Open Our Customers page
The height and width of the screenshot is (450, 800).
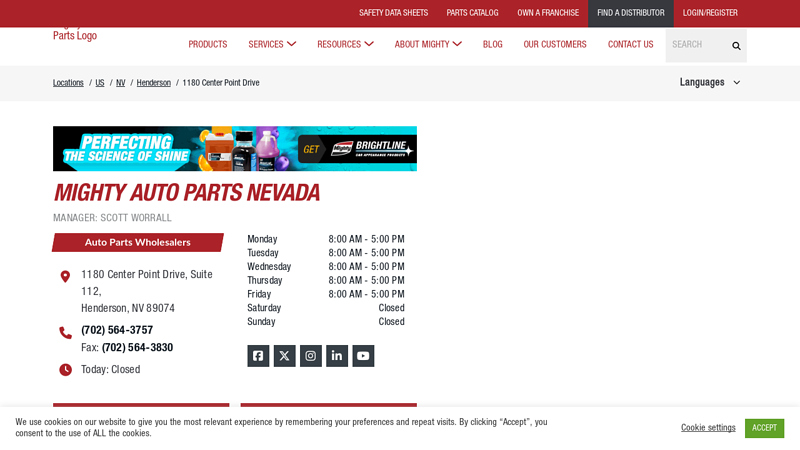coord(555,44)
